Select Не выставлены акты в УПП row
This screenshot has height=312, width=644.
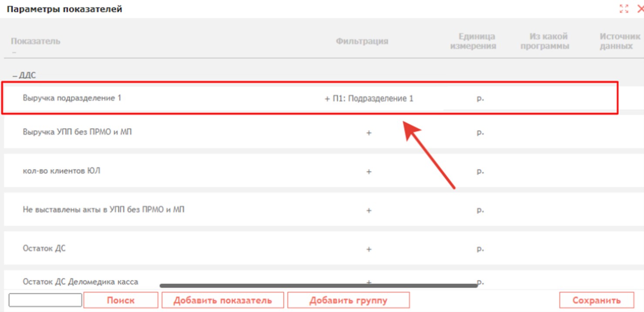103,210
